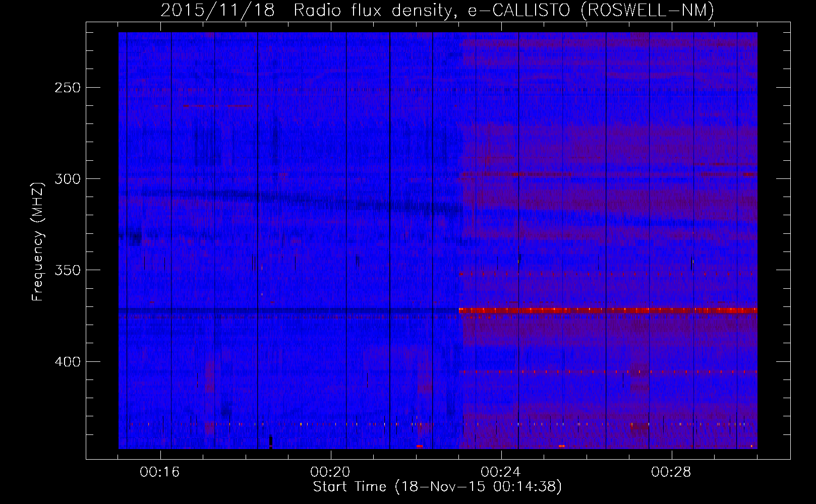Click the "00:28" time tick label
The height and width of the screenshot is (504, 816).
pyautogui.click(x=671, y=472)
